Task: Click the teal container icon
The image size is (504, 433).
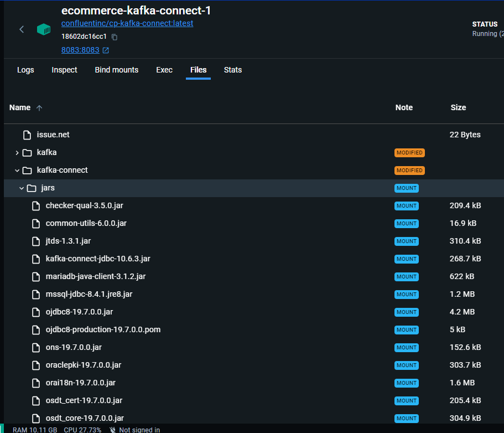Action: click(44, 29)
